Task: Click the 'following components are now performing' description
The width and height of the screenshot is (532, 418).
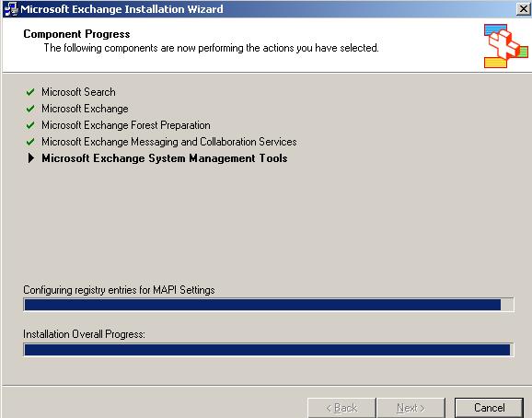Action: [211, 48]
